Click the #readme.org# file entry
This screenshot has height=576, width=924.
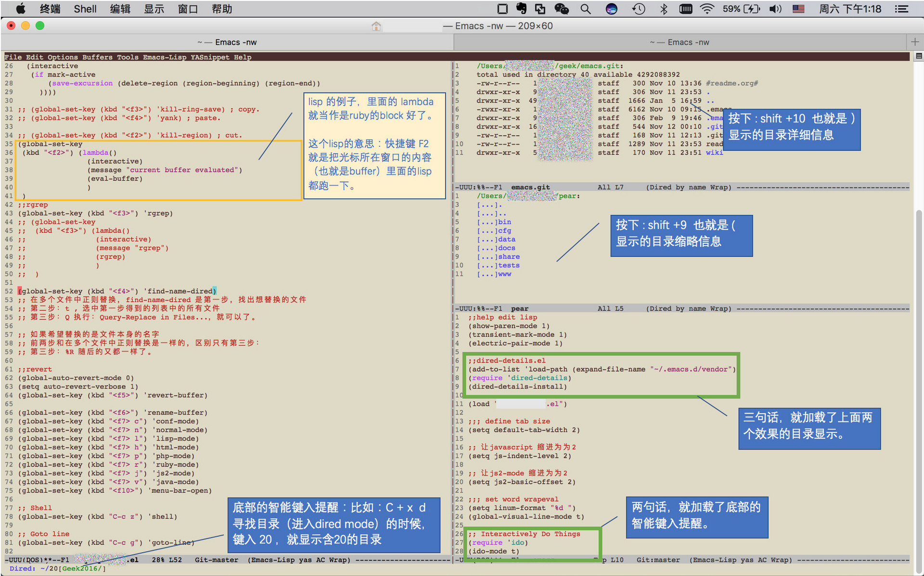pyautogui.click(x=732, y=83)
